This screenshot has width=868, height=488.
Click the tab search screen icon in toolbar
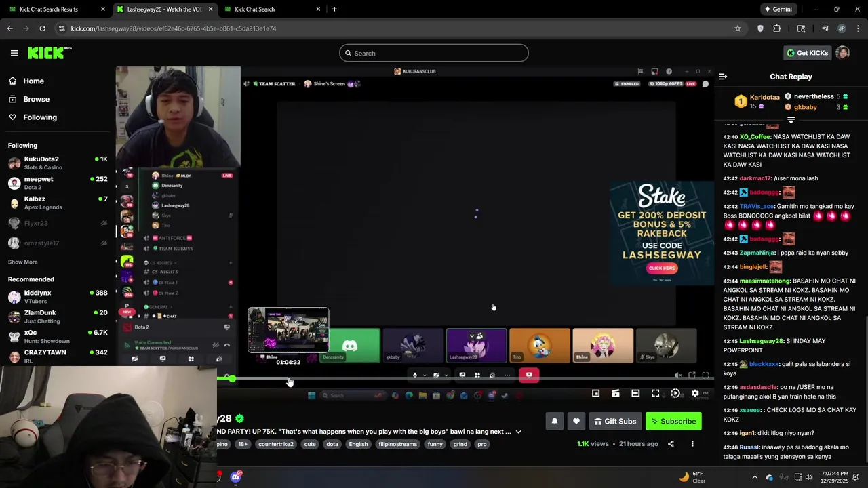click(801, 28)
